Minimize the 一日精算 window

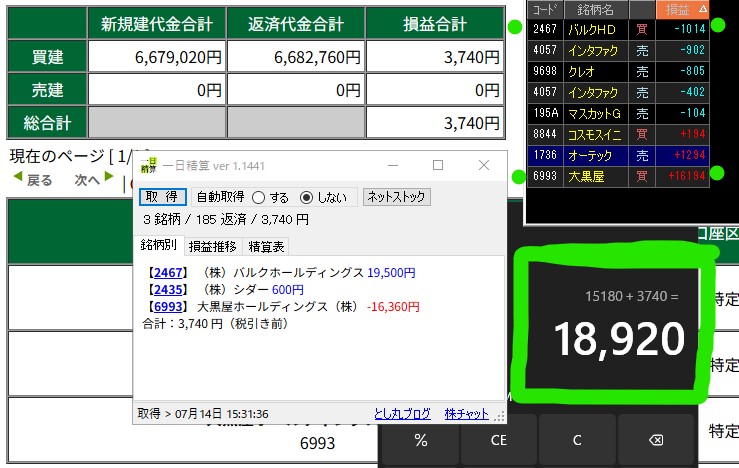[x=393, y=165]
